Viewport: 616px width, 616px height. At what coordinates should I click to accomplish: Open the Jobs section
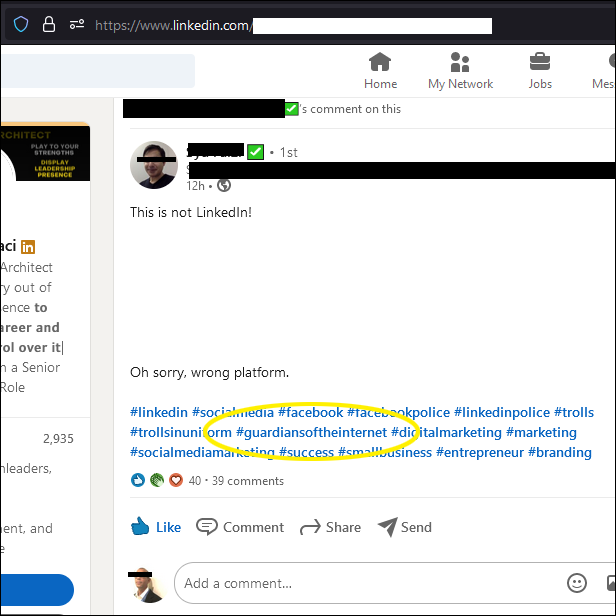pyautogui.click(x=540, y=71)
